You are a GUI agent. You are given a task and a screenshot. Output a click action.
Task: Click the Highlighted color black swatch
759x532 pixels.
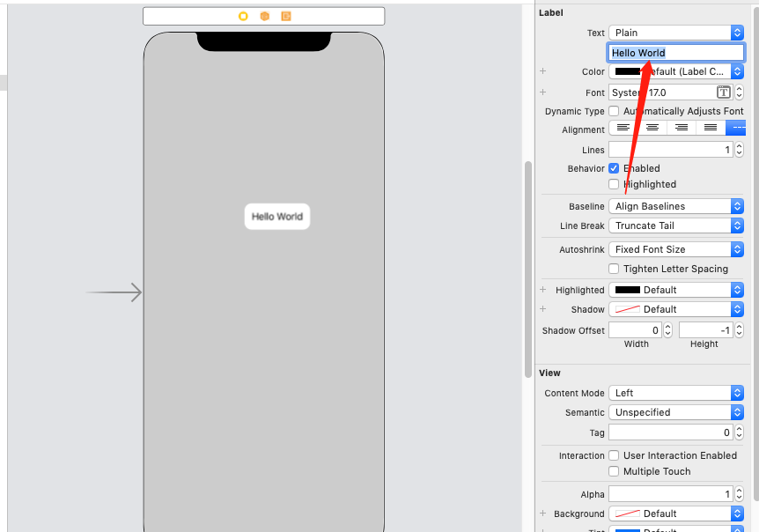[627, 290]
